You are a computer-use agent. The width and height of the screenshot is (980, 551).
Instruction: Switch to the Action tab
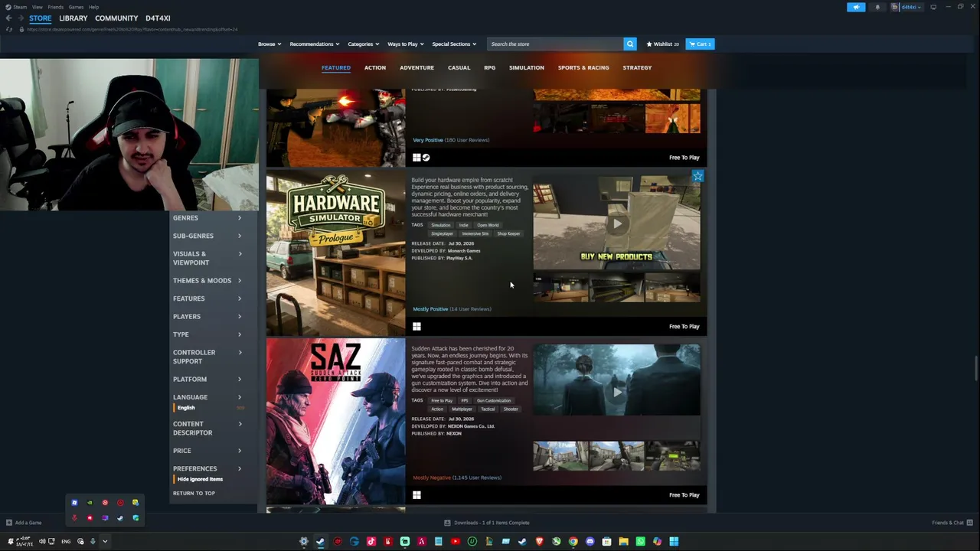[375, 67]
